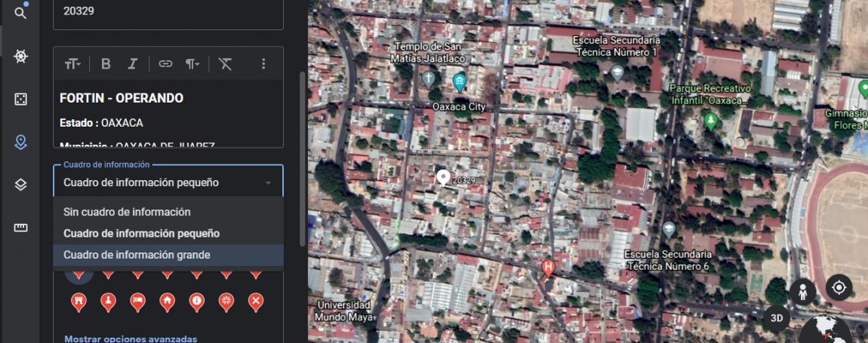Select Cuadro de información grande option
This screenshot has height=343, width=868.
168,255
